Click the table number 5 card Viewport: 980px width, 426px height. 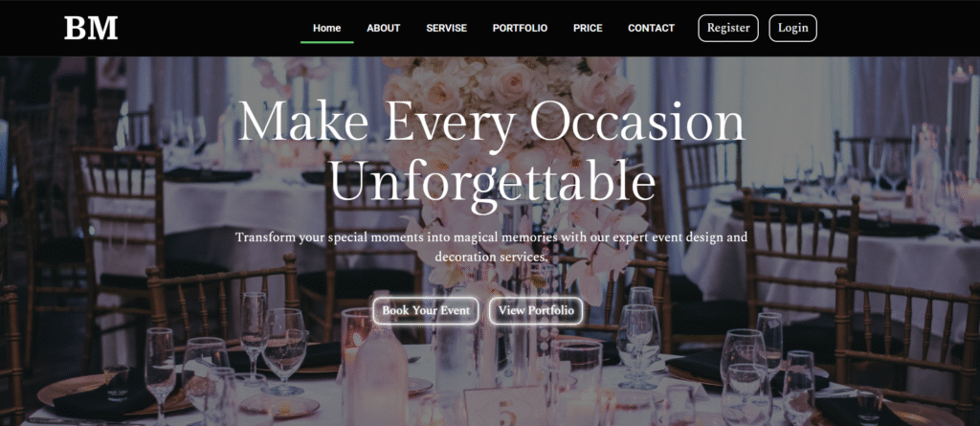pyautogui.click(x=503, y=407)
